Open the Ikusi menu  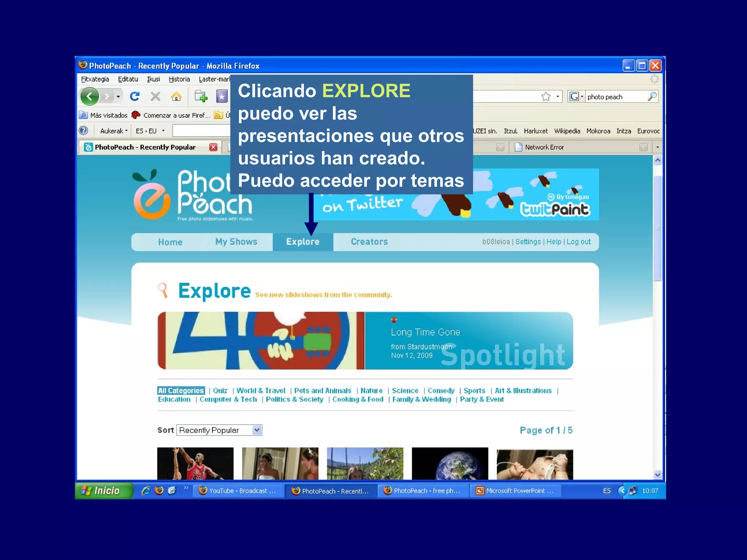pos(153,79)
